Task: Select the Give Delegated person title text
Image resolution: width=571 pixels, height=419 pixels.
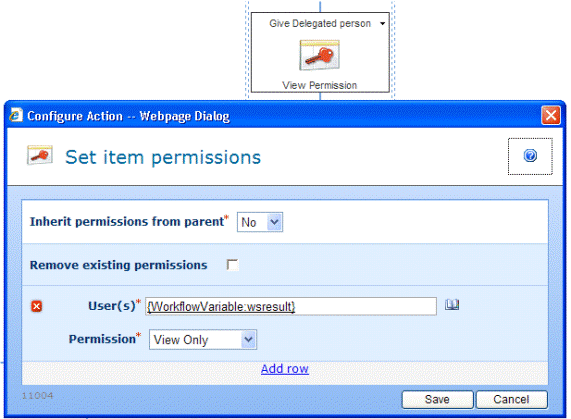Action: pos(320,24)
